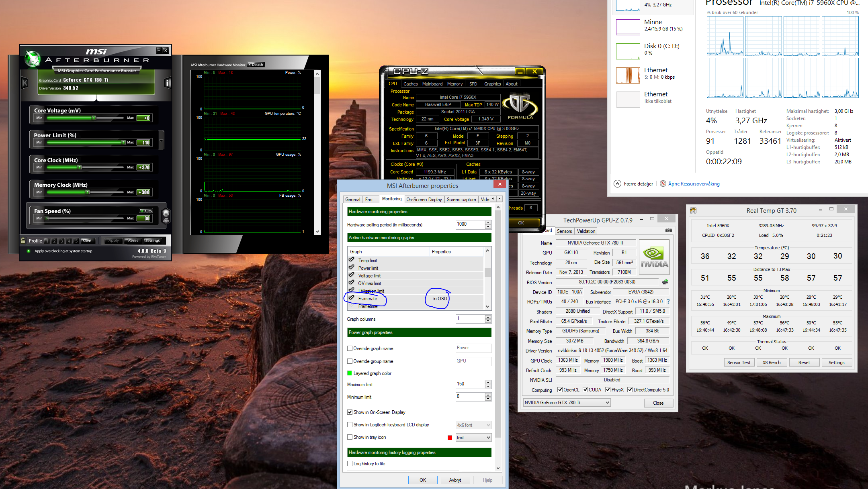Toggle the profile lock padlock icon
Image resolution: width=868 pixels, height=489 pixels.
click(x=23, y=240)
